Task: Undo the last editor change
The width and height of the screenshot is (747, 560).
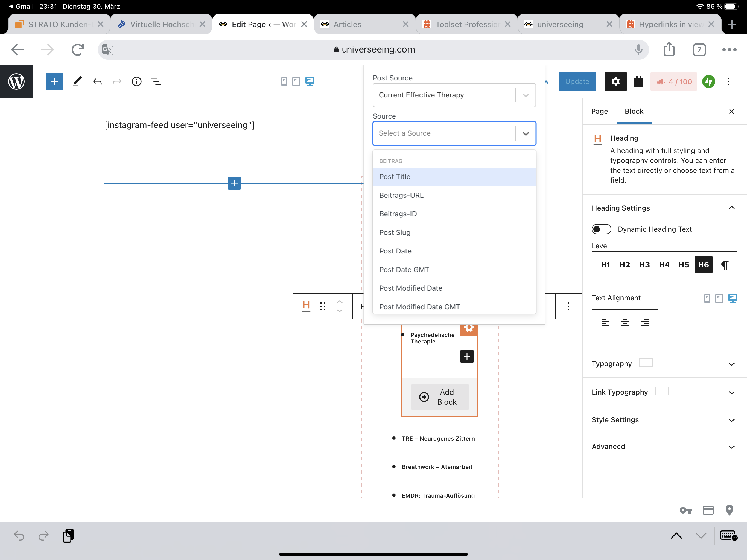Action: (97, 81)
